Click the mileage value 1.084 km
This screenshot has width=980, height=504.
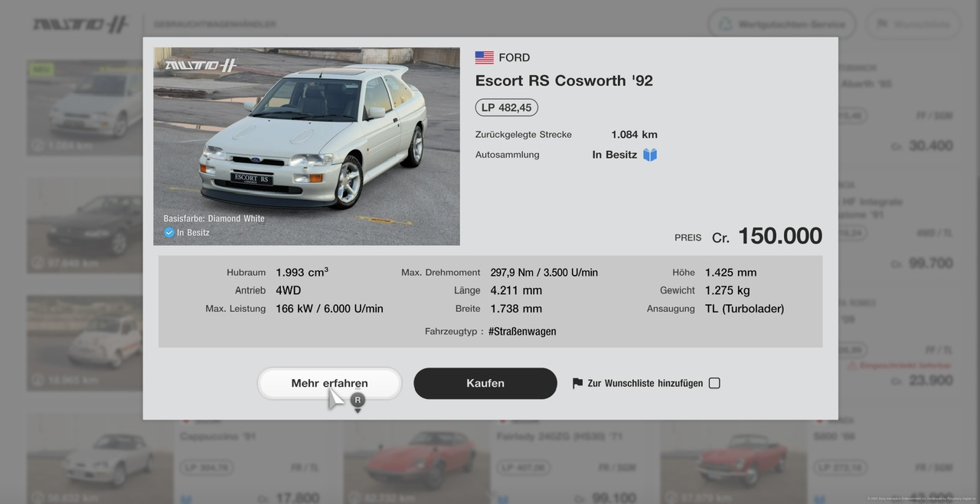point(634,135)
